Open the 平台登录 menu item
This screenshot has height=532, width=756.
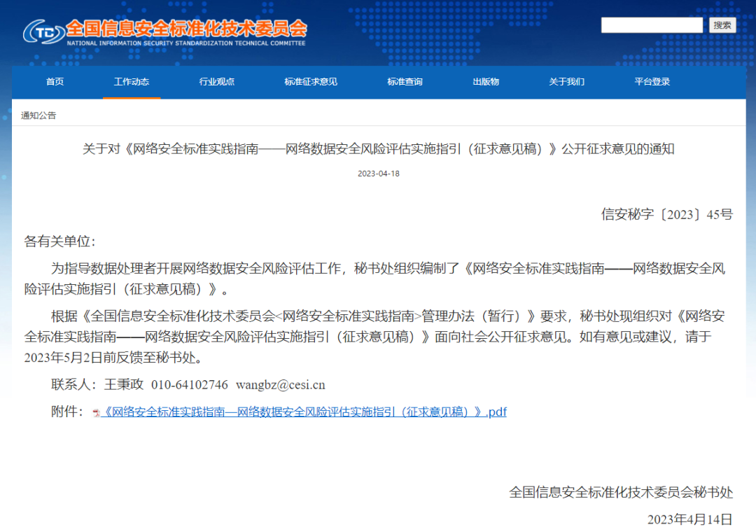(x=652, y=81)
